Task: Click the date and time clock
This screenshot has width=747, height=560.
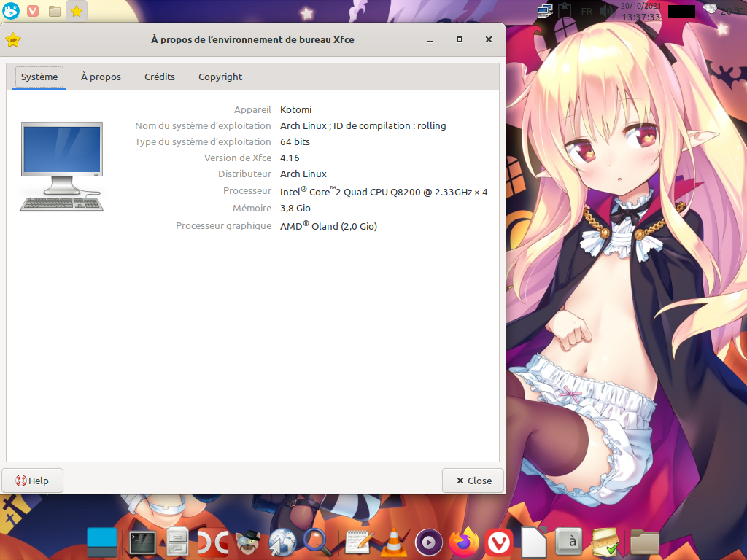Action: tap(640, 12)
